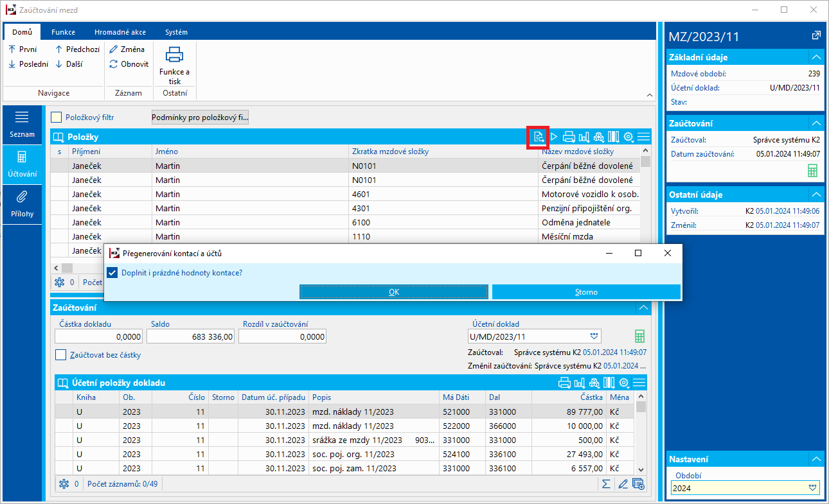Collapse the Základní údaje panel
The height and width of the screenshot is (504, 829).
pyautogui.click(x=816, y=57)
